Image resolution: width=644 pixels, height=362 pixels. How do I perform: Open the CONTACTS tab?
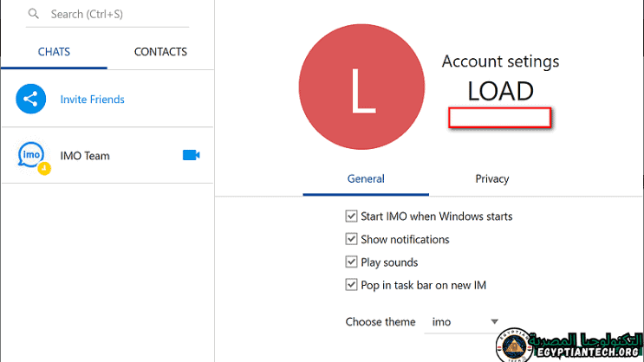[160, 52]
